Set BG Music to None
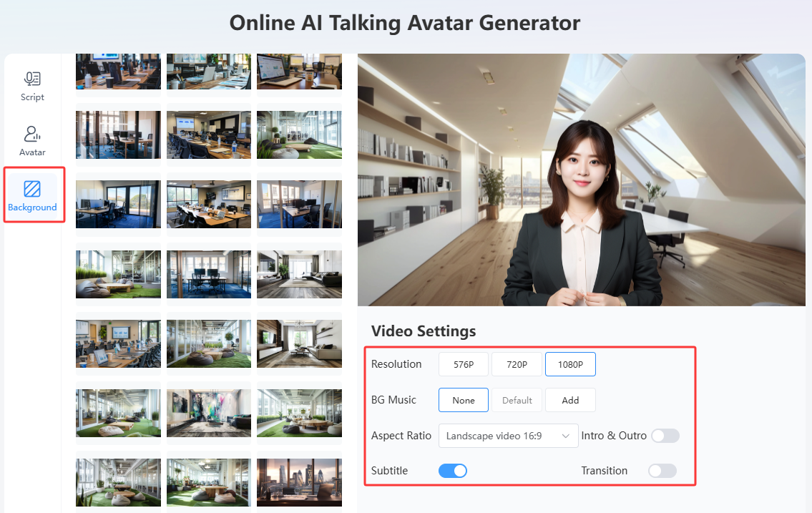This screenshot has width=812, height=513. point(463,400)
